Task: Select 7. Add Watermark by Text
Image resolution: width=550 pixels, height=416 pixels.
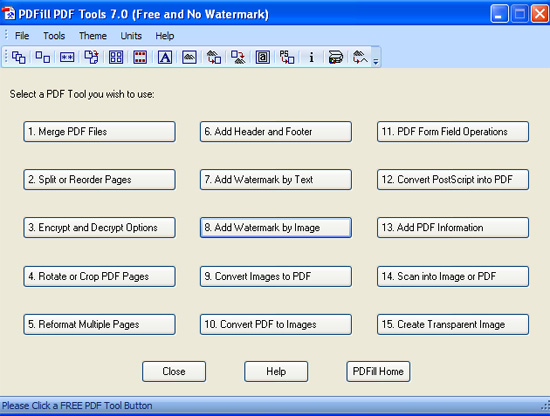Action: [x=276, y=180]
